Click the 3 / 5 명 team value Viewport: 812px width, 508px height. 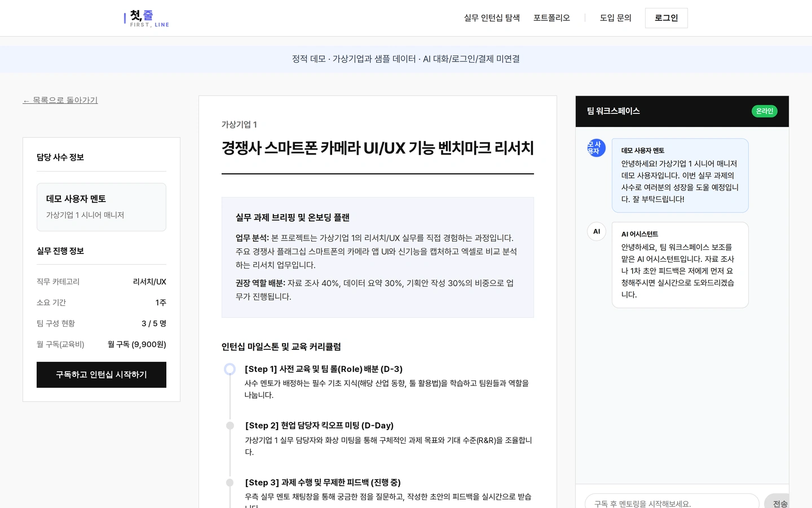coord(154,323)
